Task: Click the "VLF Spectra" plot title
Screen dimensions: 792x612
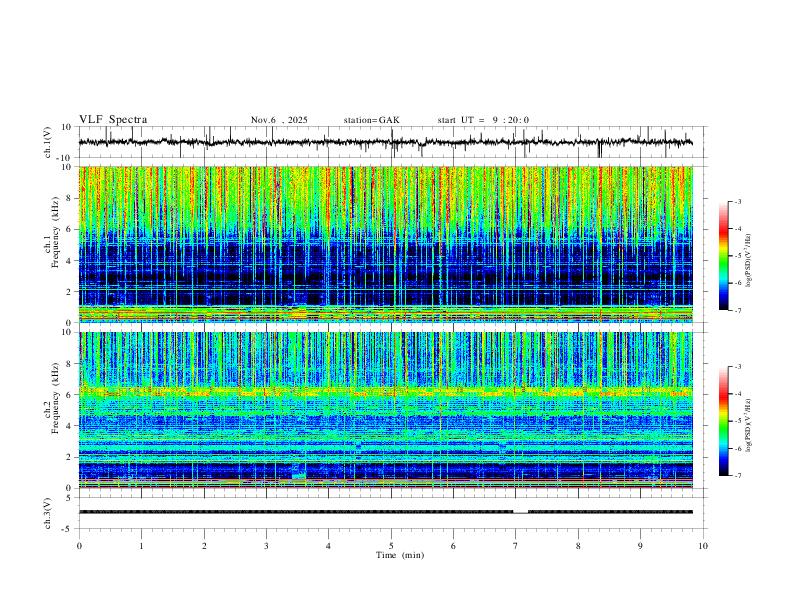Action: pyautogui.click(x=113, y=120)
